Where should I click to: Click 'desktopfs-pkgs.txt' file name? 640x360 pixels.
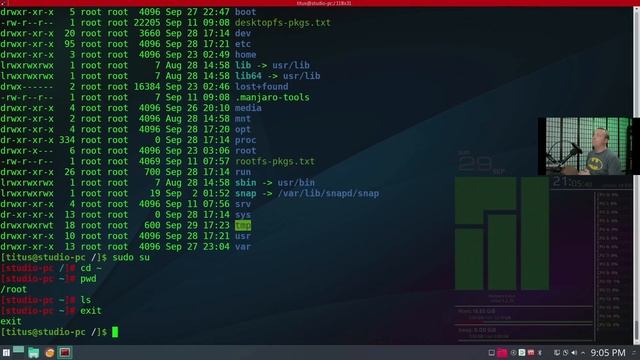click(282, 23)
